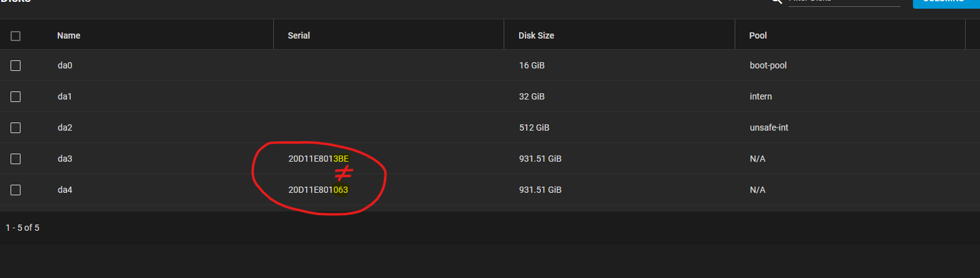980x278 pixels.
Task: Click serial number 20D11E801063
Action: (x=318, y=190)
